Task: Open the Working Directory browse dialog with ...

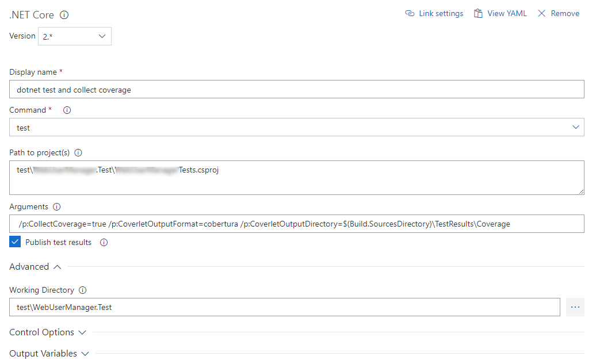Action: pos(575,307)
